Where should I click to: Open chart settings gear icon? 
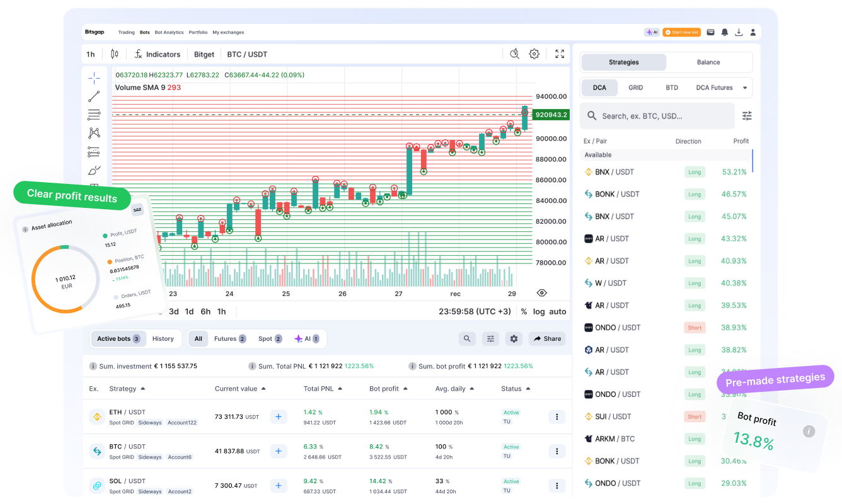pyautogui.click(x=534, y=54)
